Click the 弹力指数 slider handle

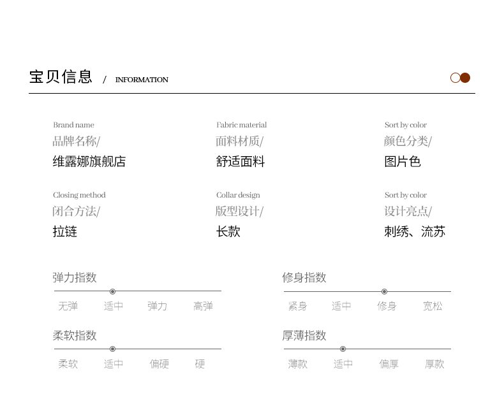(112, 291)
